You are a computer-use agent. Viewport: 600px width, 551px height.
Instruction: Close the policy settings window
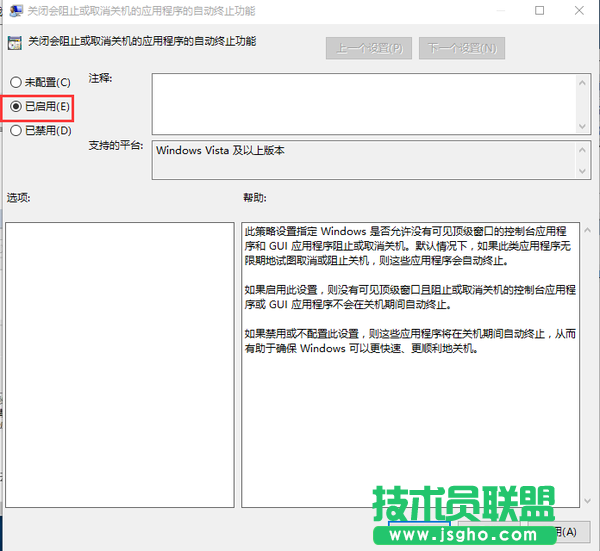click(x=579, y=10)
